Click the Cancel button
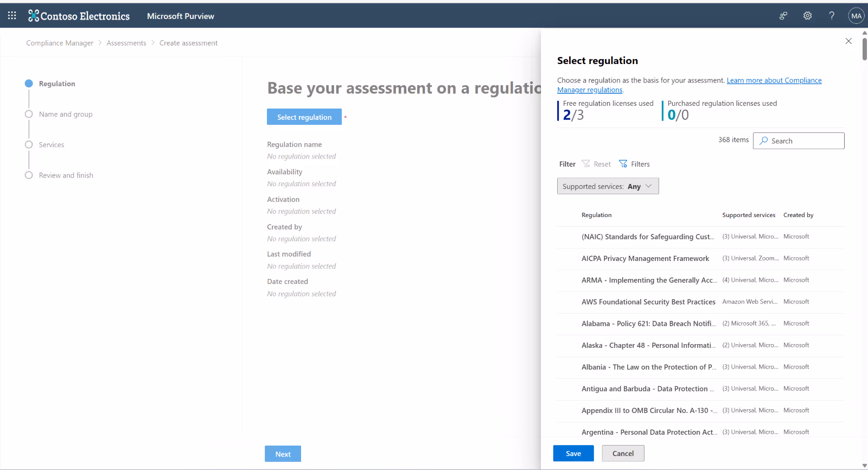 coord(623,453)
